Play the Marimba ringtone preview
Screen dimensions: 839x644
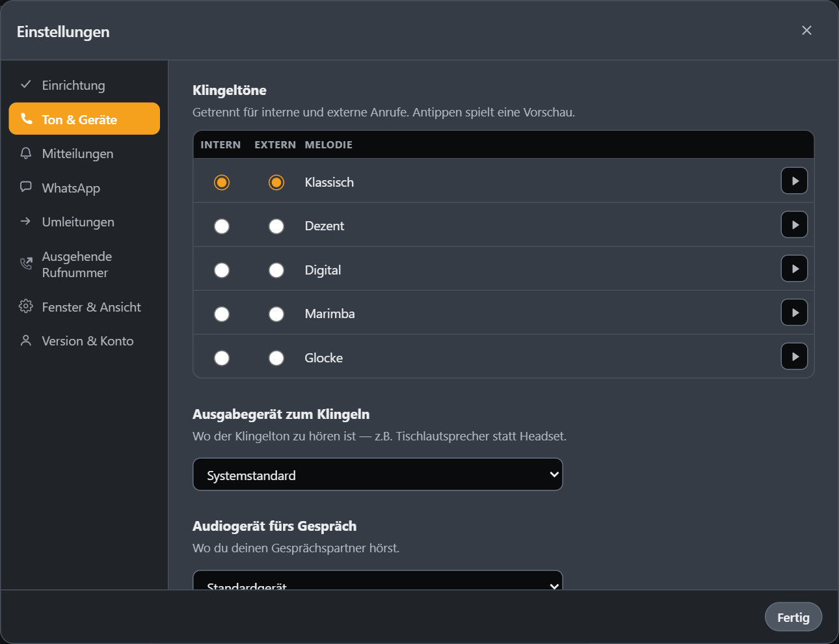794,313
